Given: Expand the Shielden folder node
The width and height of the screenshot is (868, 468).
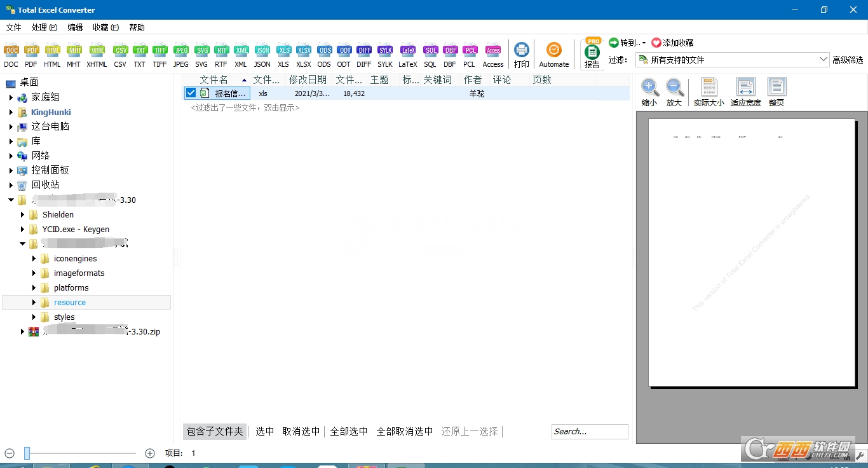Looking at the screenshot, I should coord(23,215).
